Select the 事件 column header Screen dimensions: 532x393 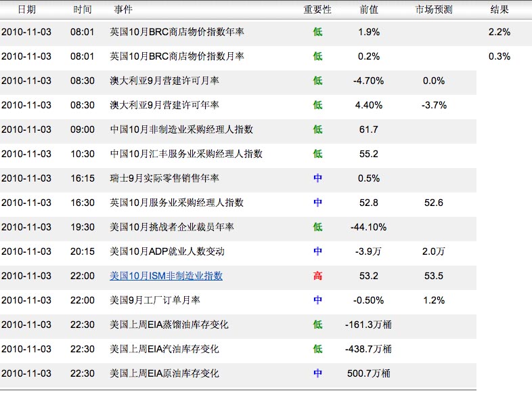121,10
